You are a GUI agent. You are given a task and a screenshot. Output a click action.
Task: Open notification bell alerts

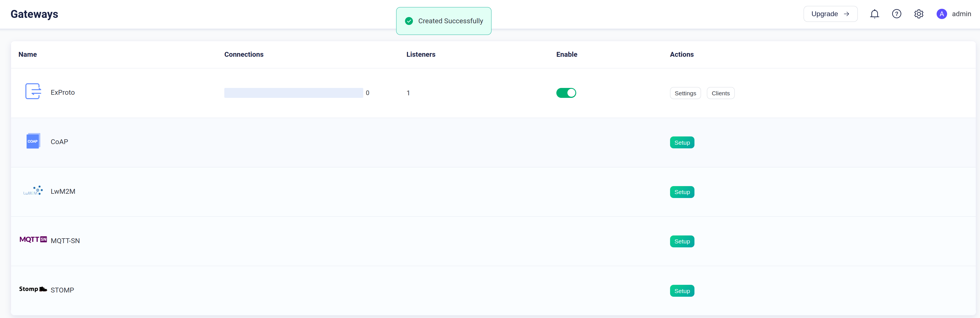coord(875,14)
